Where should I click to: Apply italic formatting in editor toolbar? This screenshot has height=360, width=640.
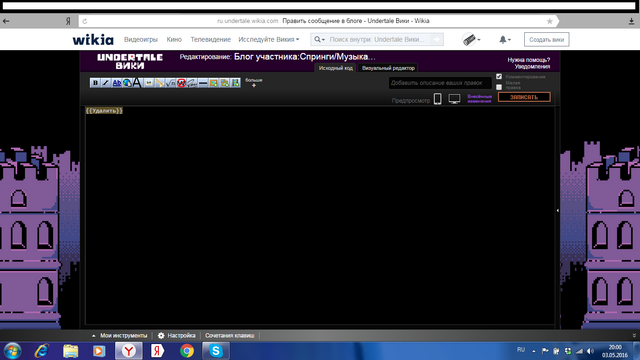106,83
